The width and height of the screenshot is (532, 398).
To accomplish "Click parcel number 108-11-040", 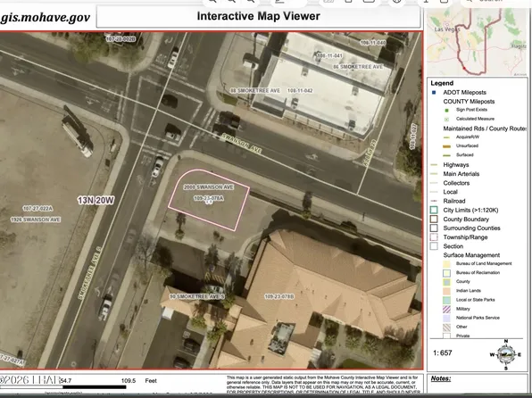I will click(373, 43).
